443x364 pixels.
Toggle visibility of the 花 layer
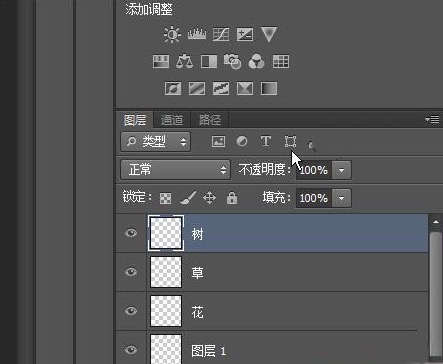pos(131,311)
